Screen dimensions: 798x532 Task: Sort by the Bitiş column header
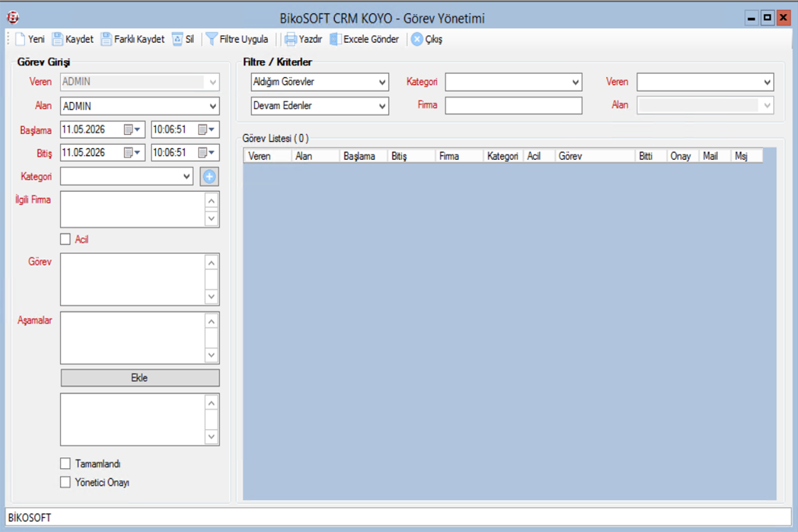click(x=411, y=156)
